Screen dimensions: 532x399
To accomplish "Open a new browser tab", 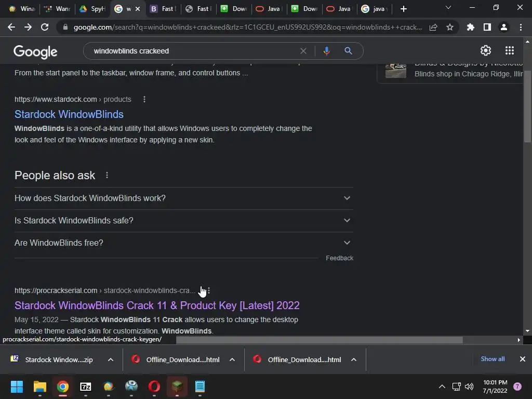I will pyautogui.click(x=403, y=9).
